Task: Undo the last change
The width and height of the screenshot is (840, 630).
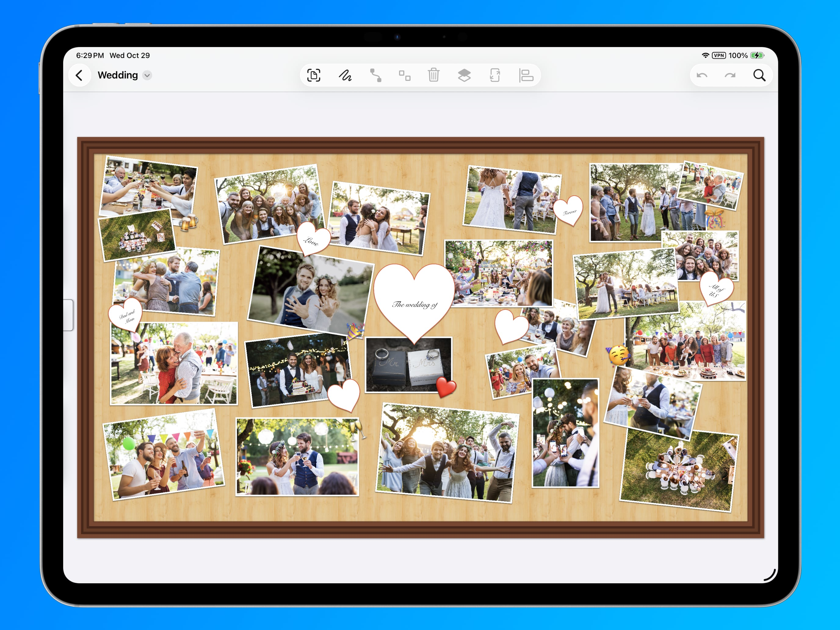Action: coord(702,75)
